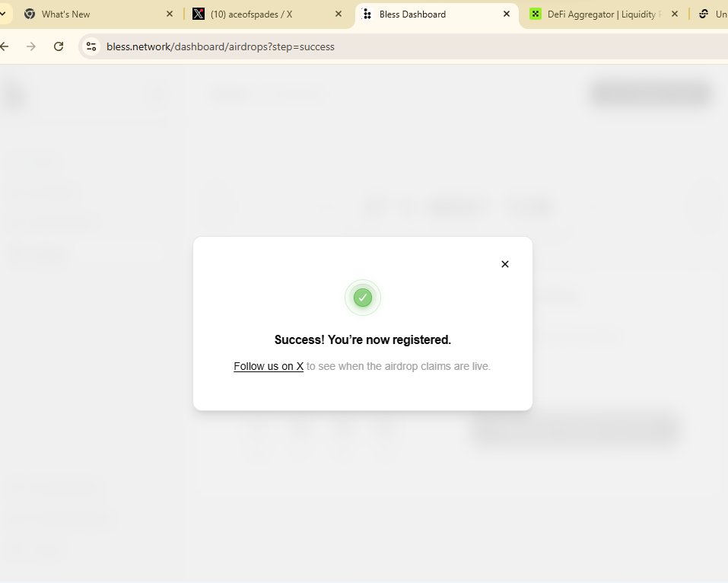This screenshot has height=583, width=728.
Task: Click the Chrome icon on the What's New tab
Action: (x=29, y=14)
